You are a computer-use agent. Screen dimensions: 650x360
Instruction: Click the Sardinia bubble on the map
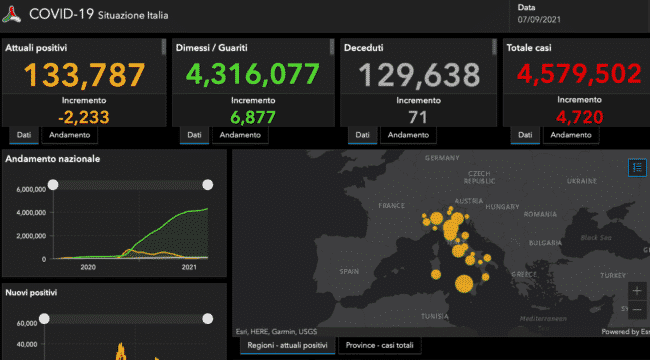click(x=436, y=275)
